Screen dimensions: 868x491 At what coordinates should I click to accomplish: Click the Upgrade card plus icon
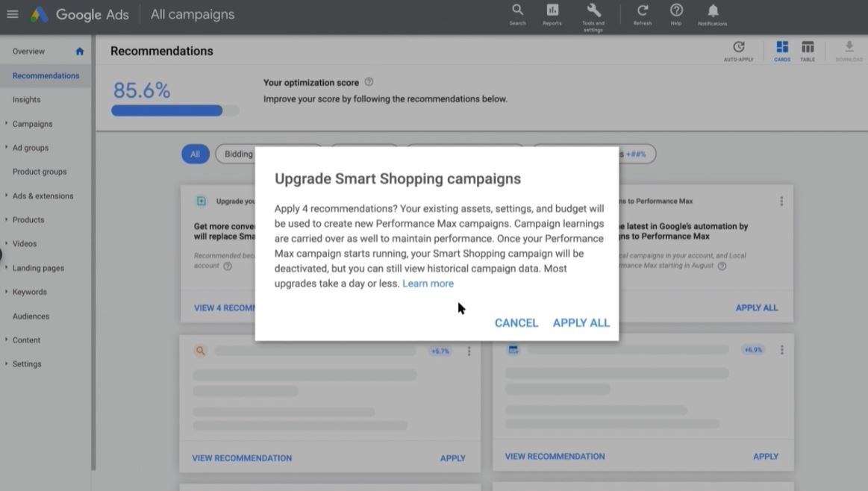click(201, 201)
